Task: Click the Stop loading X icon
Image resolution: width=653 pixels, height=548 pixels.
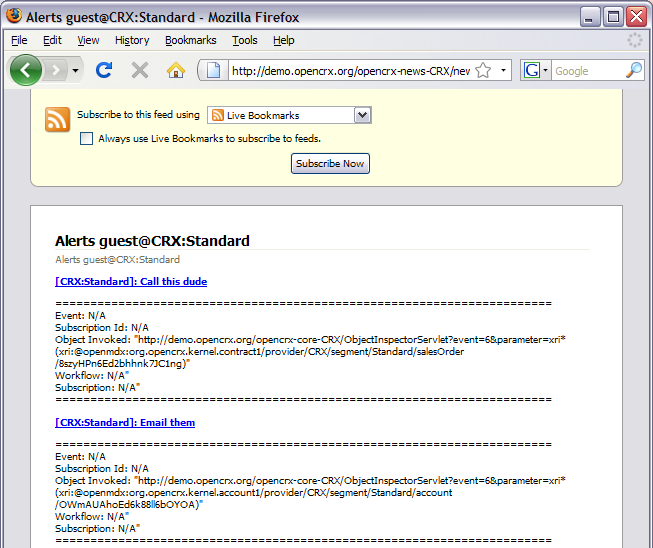Action: 140,70
